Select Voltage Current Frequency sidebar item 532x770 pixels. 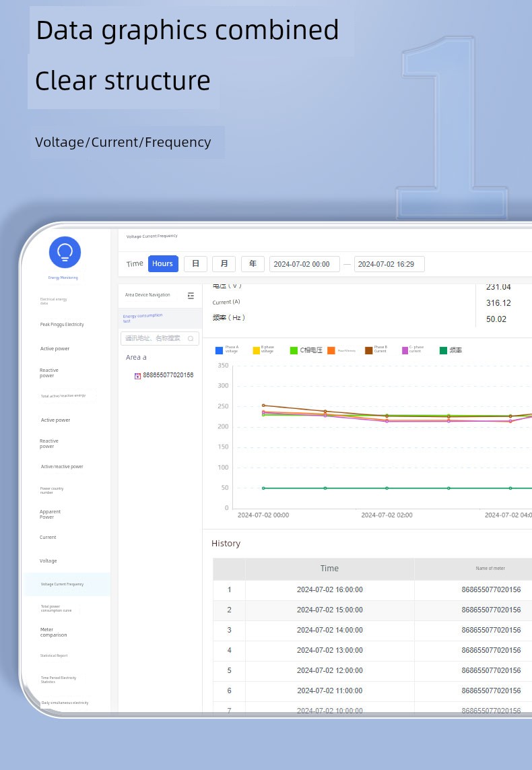pos(68,584)
